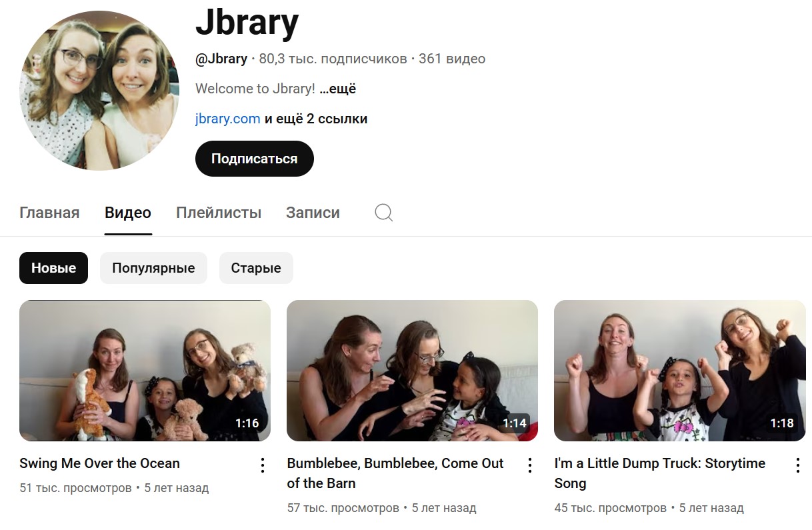Click the Jbrary channel name heading

pos(247,23)
